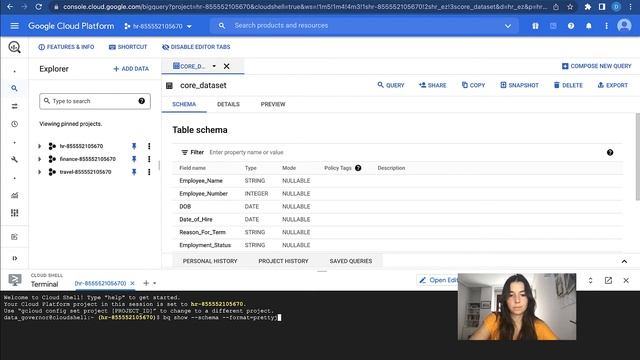
Task: Expand the left sidebar with arrow icon
Action: coord(14,258)
